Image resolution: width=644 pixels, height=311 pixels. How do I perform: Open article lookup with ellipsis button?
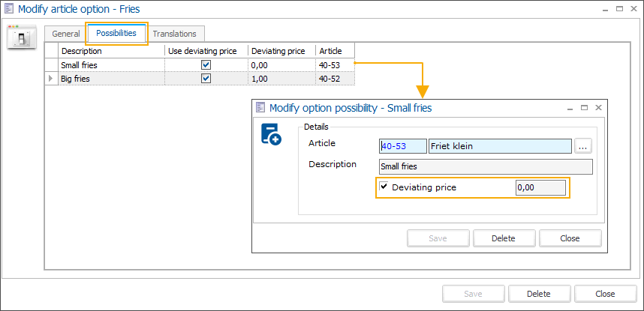(584, 146)
